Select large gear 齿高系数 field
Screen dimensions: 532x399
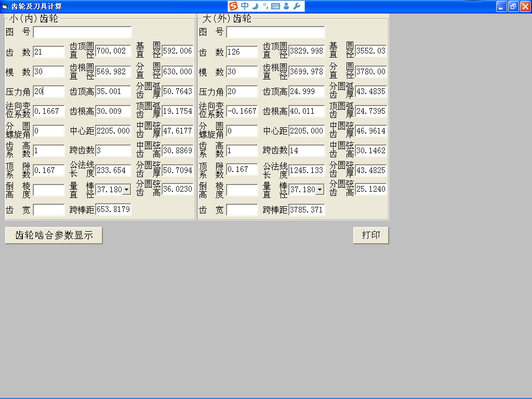point(242,150)
